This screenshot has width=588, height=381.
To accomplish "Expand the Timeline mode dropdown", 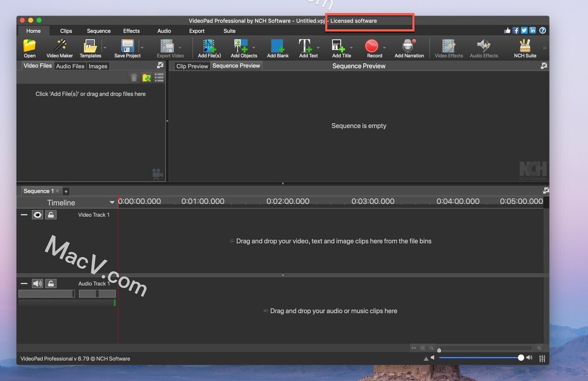I will (x=112, y=202).
